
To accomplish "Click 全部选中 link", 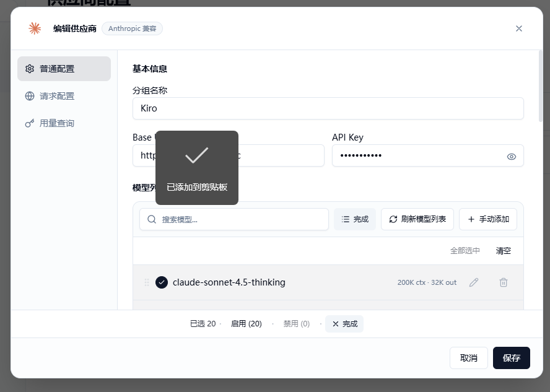I will click(465, 251).
